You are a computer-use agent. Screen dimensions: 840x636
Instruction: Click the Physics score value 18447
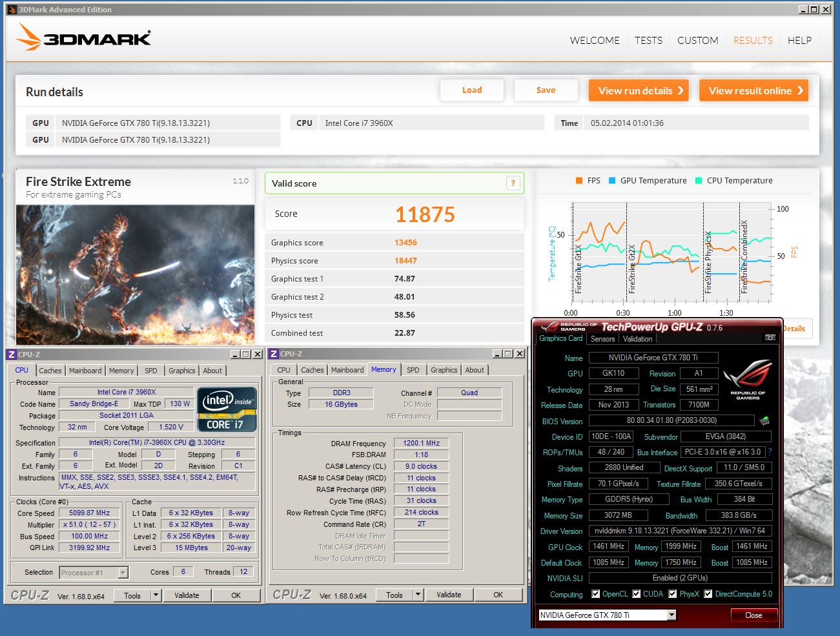[x=405, y=261]
